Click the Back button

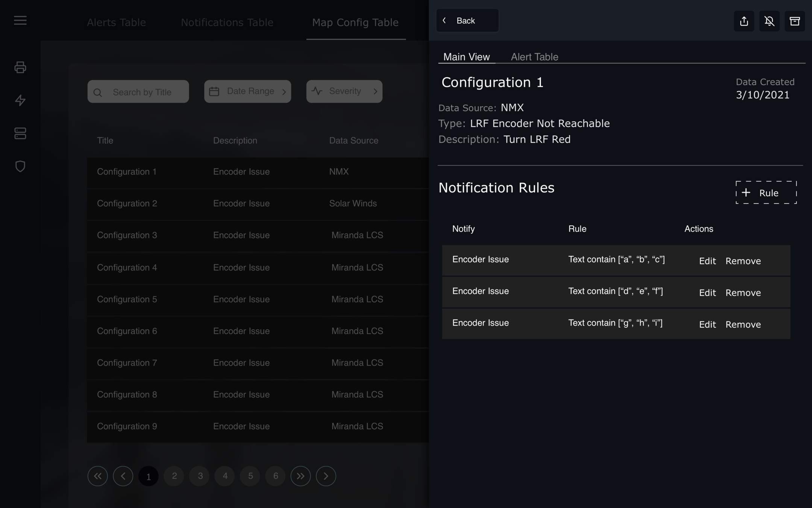(467, 21)
